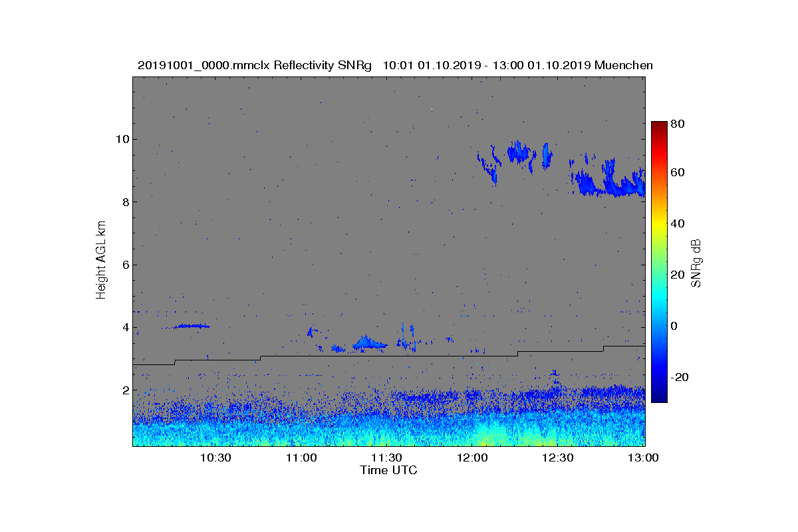Viewport: 798px width, 532px height.
Task: Click the 10:30 time tick label
Action: coord(215,458)
